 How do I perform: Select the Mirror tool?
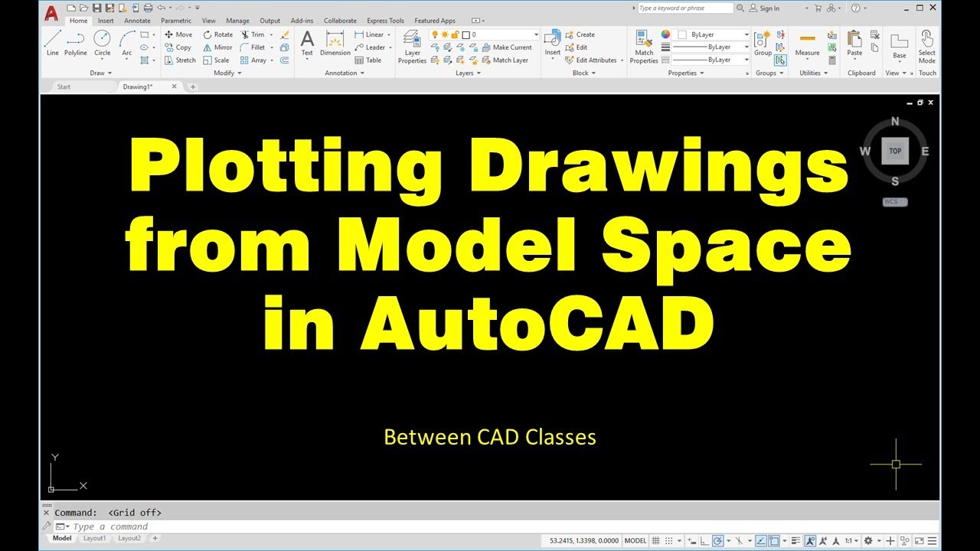(x=217, y=47)
